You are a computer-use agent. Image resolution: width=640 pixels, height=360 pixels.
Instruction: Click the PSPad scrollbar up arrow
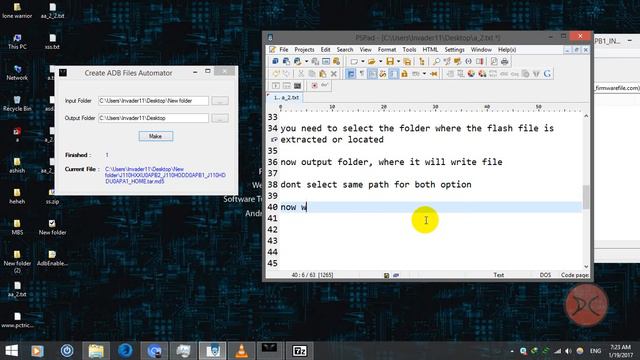pos(586,116)
